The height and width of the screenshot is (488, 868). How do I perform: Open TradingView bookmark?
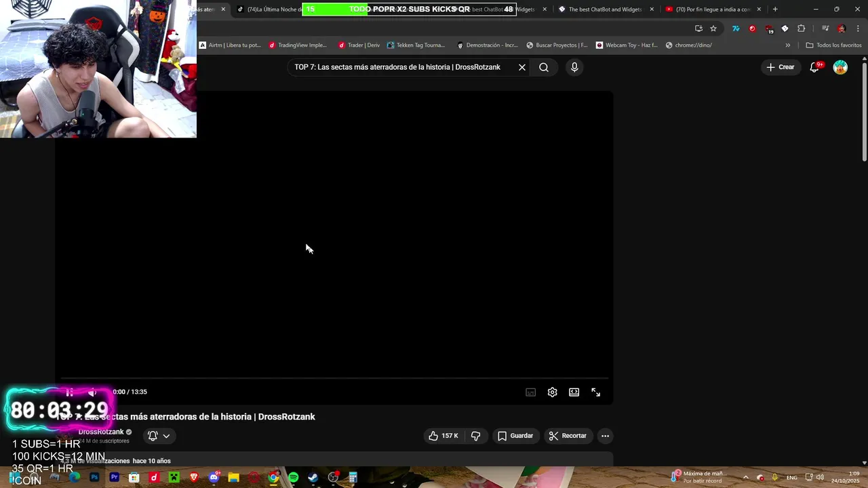click(298, 45)
